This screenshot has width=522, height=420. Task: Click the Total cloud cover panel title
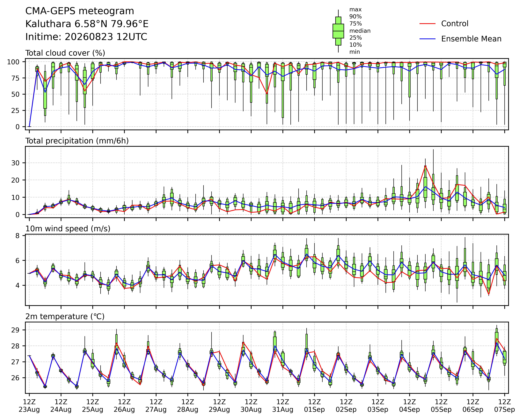[65, 53]
